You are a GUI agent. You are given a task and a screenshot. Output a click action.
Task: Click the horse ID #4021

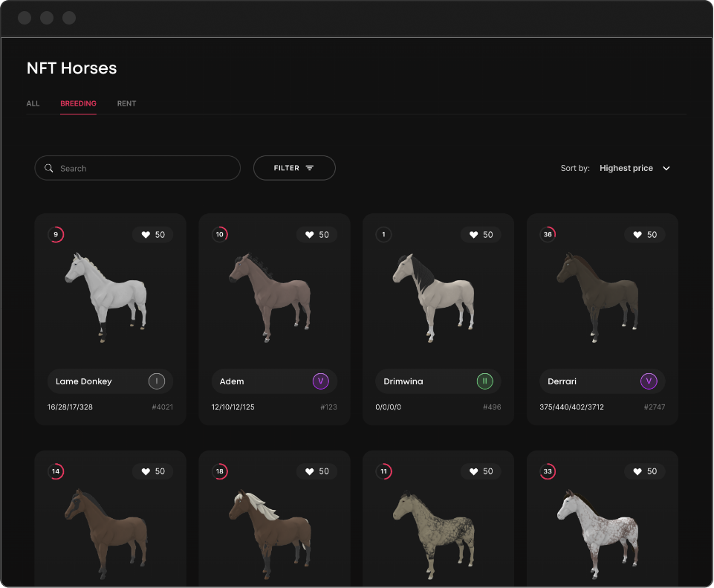click(x=162, y=407)
